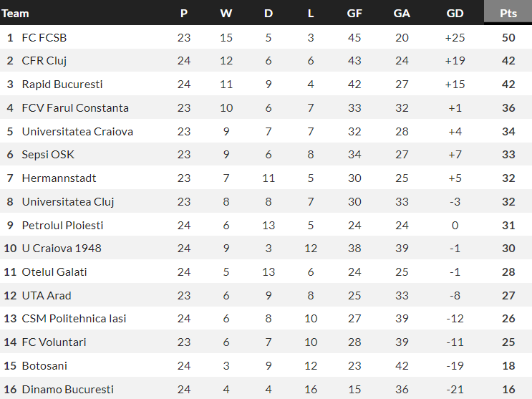
Task: Click the FC FCSB team name
Action: (44, 37)
